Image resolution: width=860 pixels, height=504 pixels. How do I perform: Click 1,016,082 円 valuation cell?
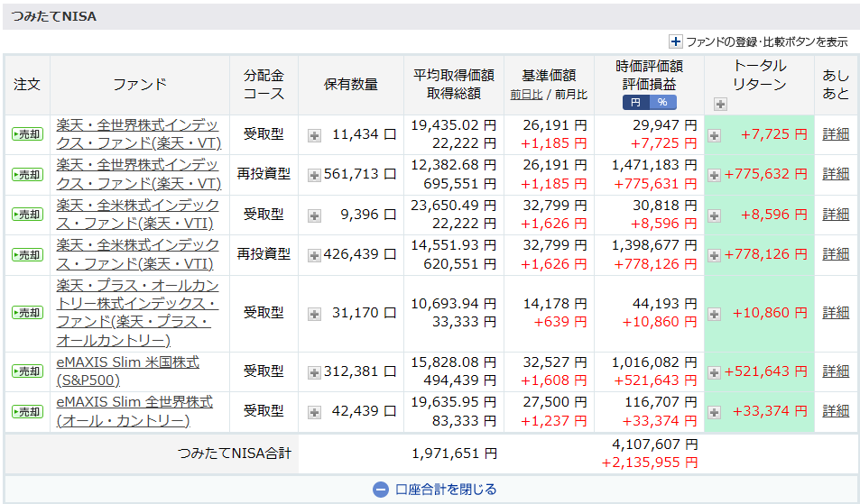pos(655,362)
